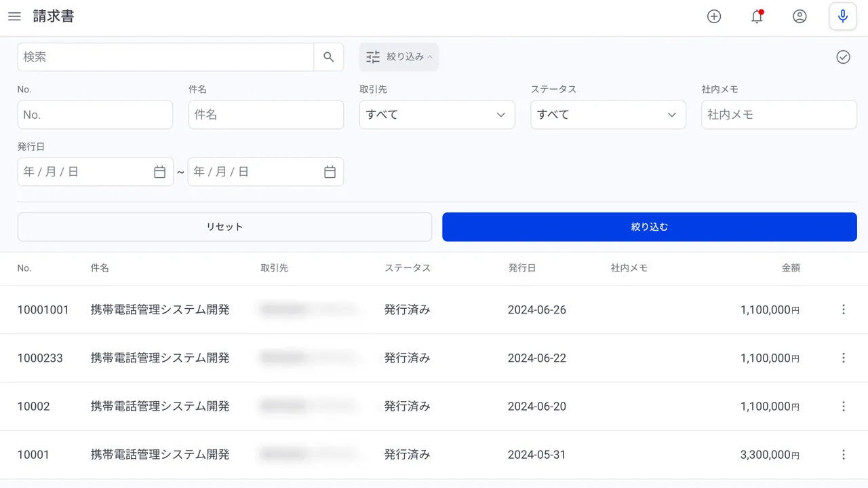Screen dimensions: 868x488
Task: Open the hamburger navigation menu
Action: click(14, 16)
